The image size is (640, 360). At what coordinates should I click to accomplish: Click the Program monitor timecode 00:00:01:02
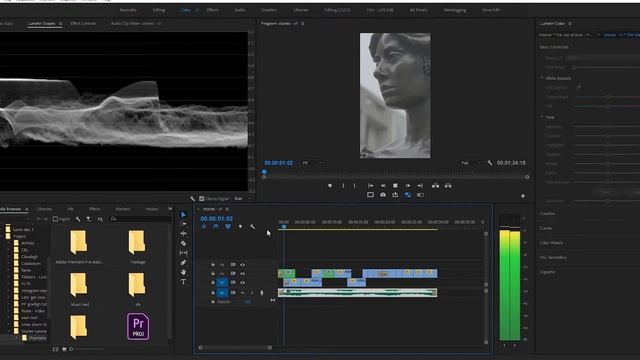pyautogui.click(x=278, y=163)
